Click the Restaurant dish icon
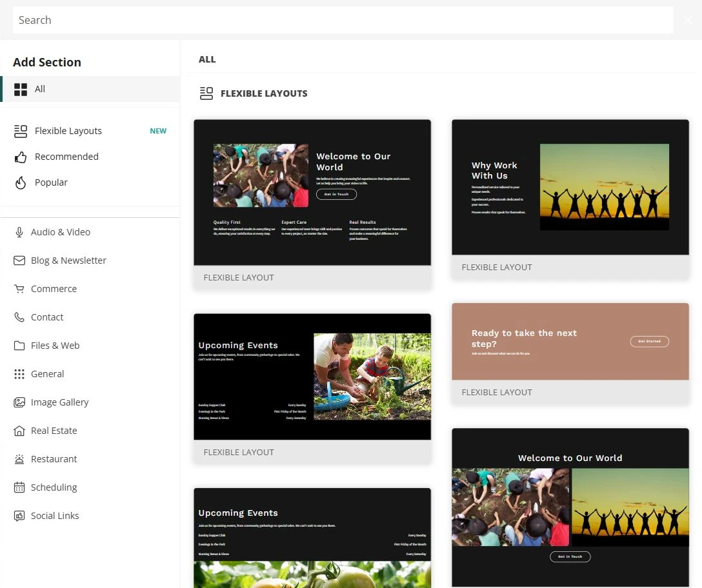The height and width of the screenshot is (588, 702). [19, 459]
